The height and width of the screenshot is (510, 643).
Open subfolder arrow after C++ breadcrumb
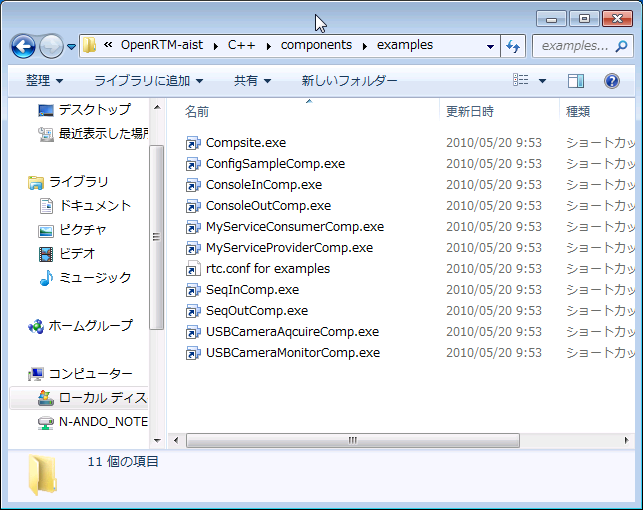click(x=269, y=46)
